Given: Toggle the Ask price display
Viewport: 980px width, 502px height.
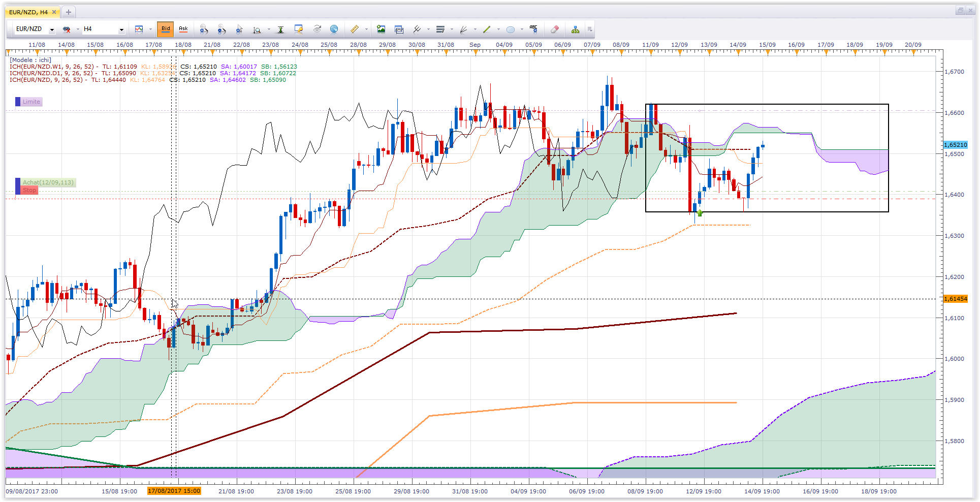Looking at the screenshot, I should (x=183, y=29).
